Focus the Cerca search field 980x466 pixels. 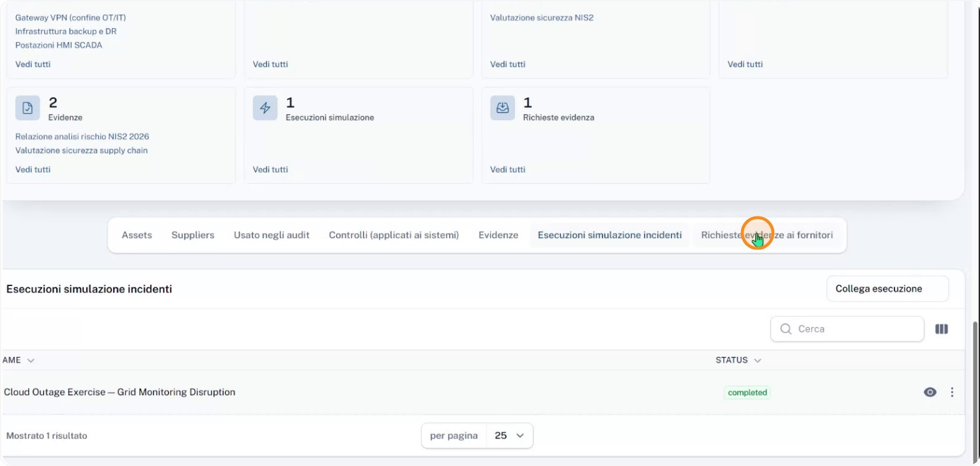click(x=847, y=329)
